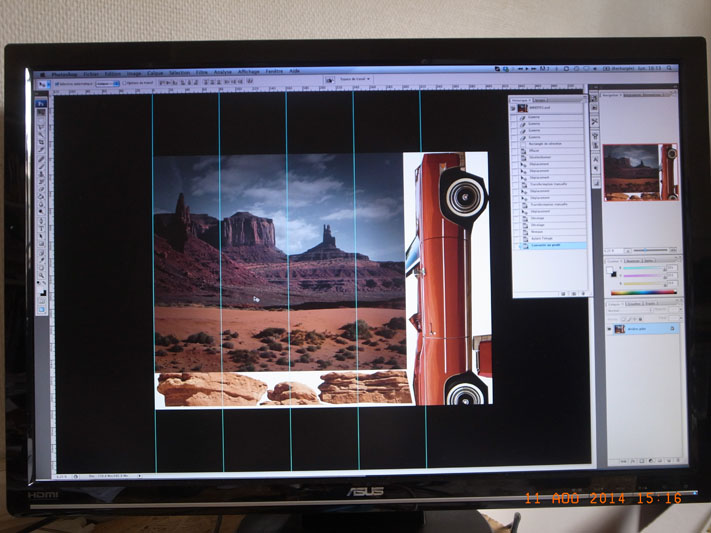Screen dimensions: 711x533
Task: Select the Brush tool
Action: [x=41, y=166]
